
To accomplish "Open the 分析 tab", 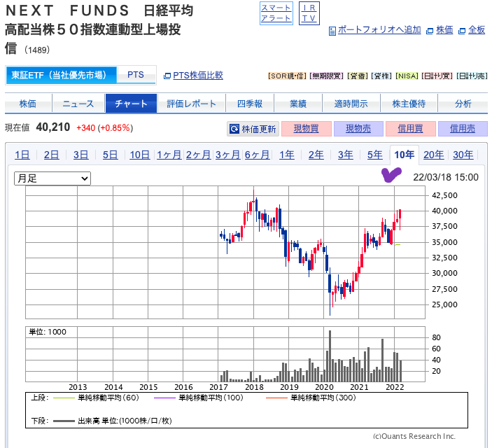I will 463,104.
